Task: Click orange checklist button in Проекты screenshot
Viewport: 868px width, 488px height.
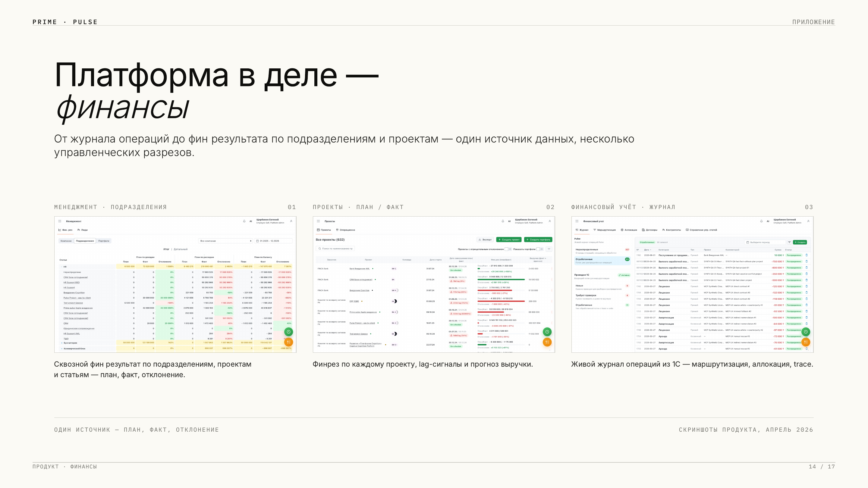Action: 547,342
